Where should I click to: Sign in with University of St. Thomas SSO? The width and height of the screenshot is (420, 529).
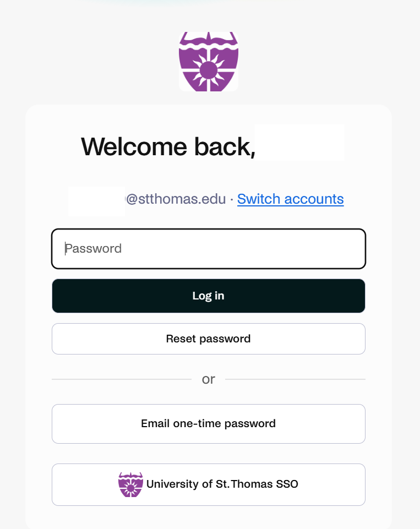tap(209, 484)
